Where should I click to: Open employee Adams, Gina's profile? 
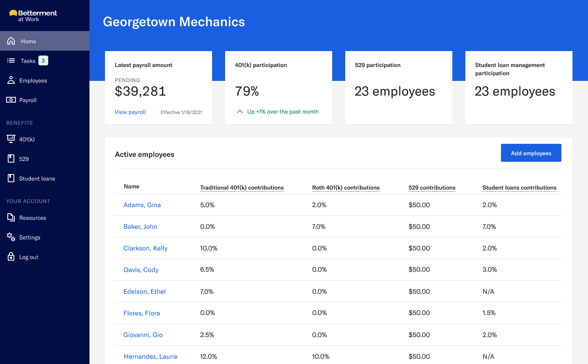[142, 205]
